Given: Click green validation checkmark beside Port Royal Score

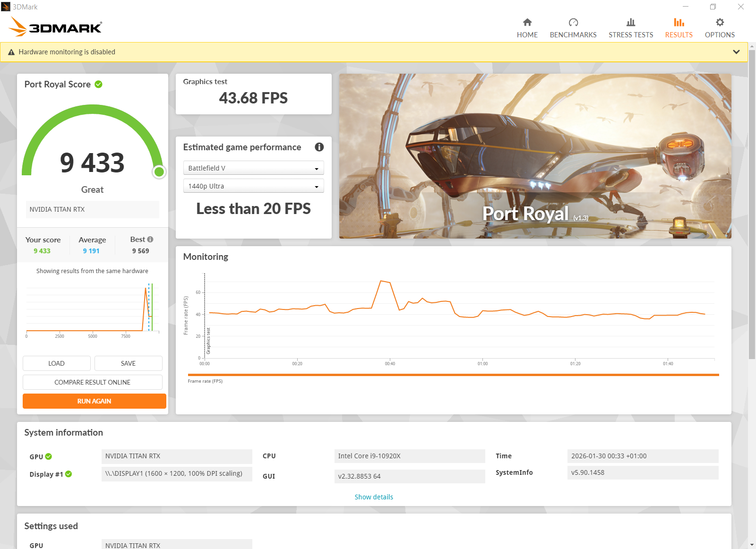Looking at the screenshot, I should [x=98, y=84].
